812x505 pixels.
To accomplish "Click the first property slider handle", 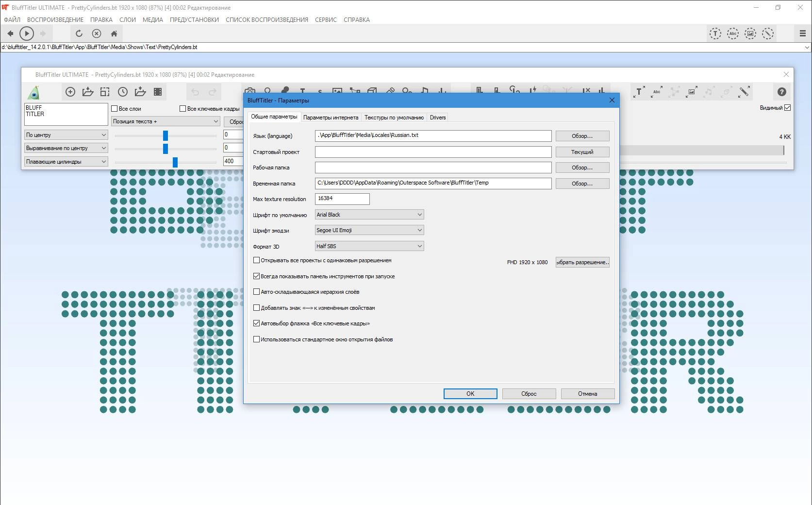I will [166, 135].
